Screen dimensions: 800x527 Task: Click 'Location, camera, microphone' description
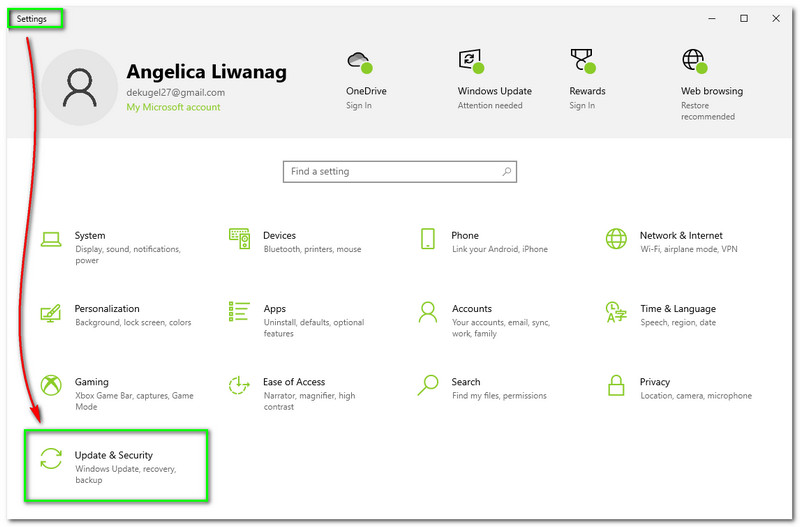point(696,395)
